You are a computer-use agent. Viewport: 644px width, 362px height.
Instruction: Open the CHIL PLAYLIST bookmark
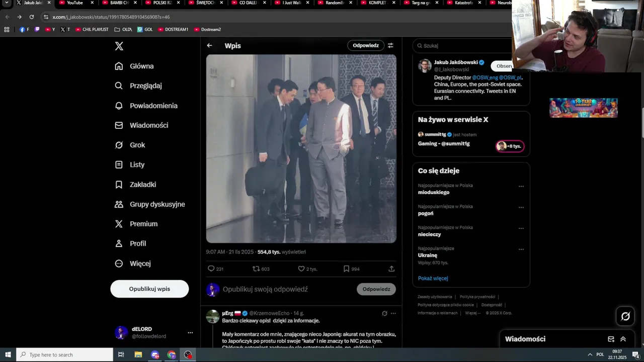(x=92, y=30)
